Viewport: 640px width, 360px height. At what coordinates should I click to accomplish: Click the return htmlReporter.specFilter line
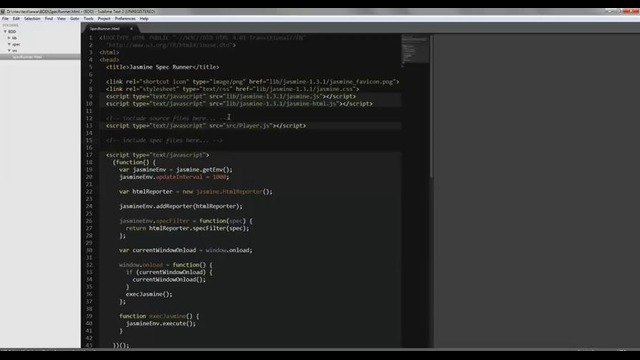click(x=187, y=228)
